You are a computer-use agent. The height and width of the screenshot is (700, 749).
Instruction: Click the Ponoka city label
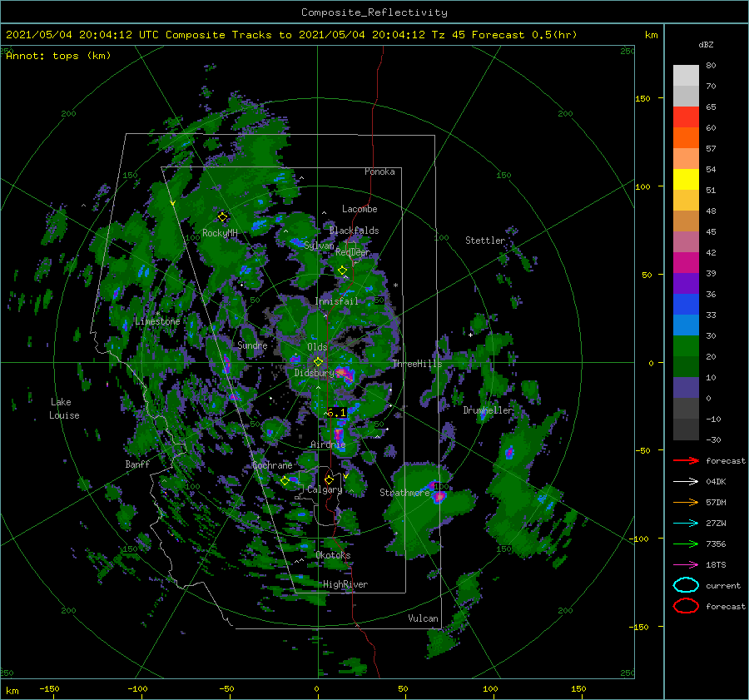click(379, 171)
